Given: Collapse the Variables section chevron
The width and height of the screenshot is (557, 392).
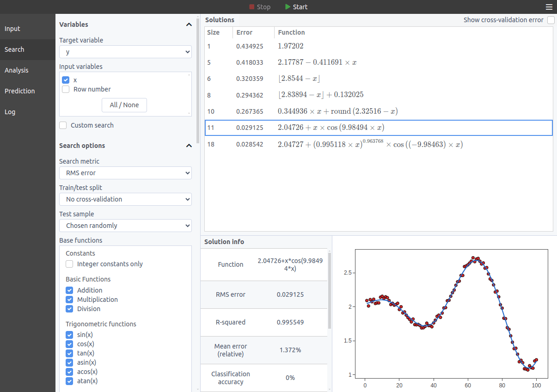Looking at the screenshot, I should (x=189, y=24).
